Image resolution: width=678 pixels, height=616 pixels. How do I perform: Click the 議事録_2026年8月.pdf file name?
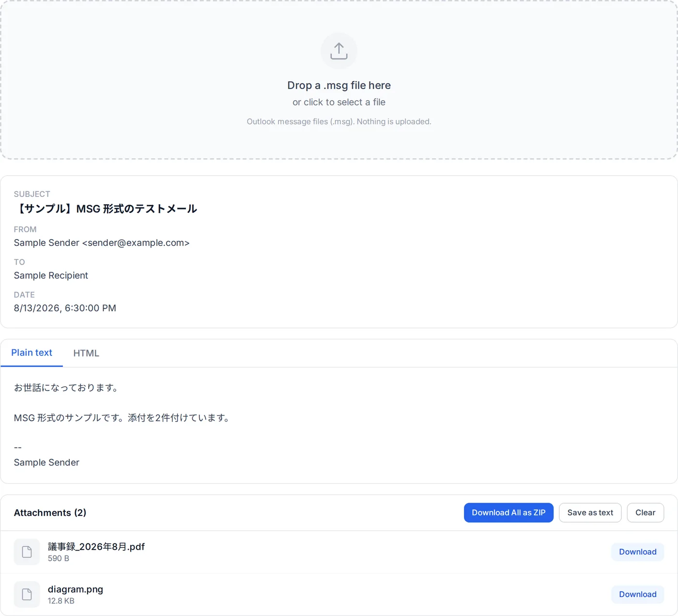click(x=96, y=547)
